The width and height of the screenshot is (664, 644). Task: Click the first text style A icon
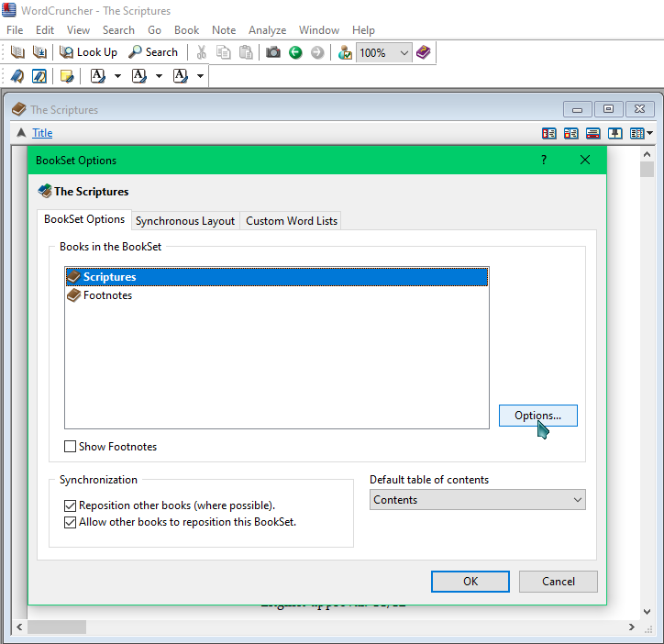point(98,76)
